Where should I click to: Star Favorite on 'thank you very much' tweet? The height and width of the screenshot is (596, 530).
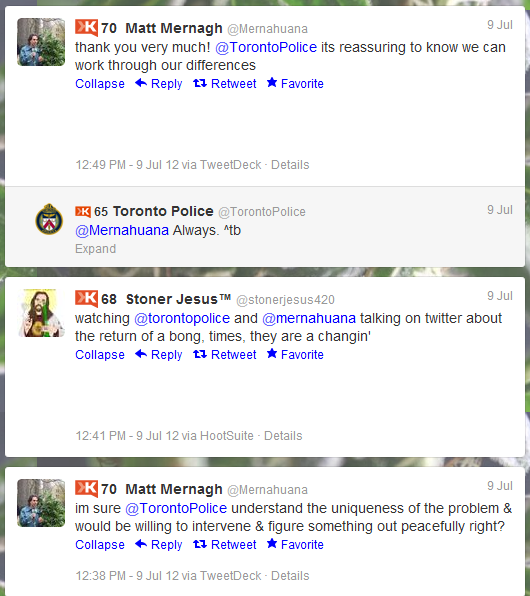coord(272,82)
